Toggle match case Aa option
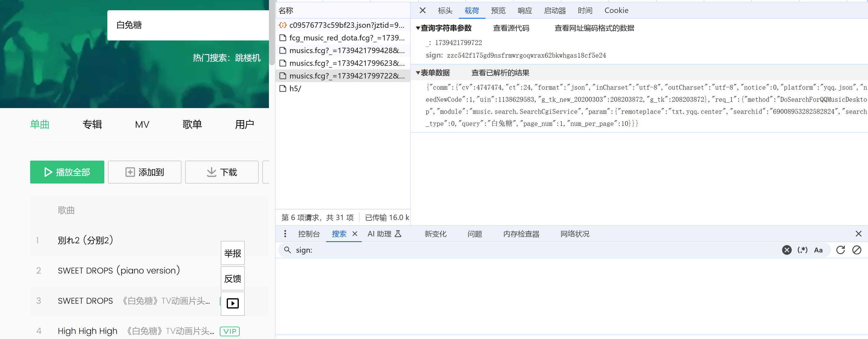868x339 pixels. tap(818, 250)
